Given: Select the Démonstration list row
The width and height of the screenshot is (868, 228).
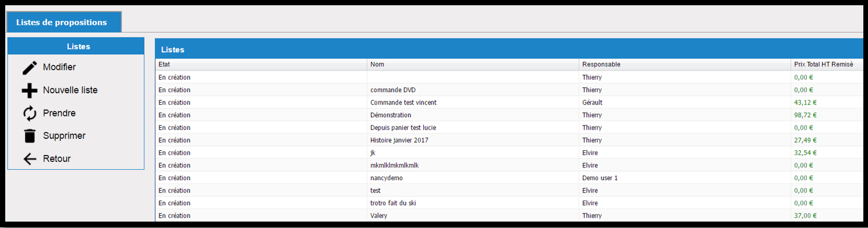Looking at the screenshot, I should click(509, 115).
